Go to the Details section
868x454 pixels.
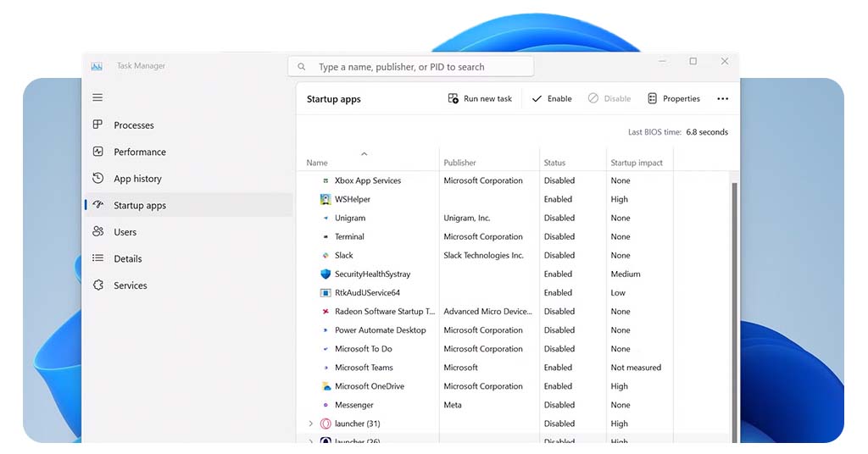point(128,259)
